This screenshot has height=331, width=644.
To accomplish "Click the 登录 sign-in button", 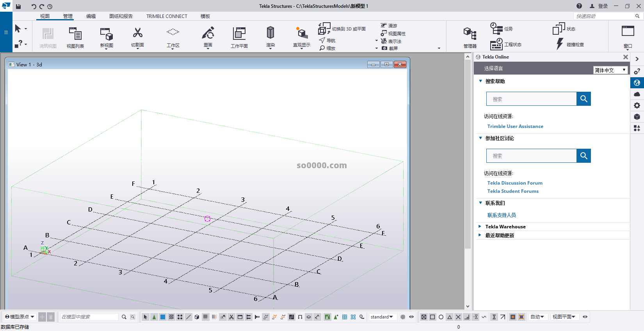I will coord(599,6).
